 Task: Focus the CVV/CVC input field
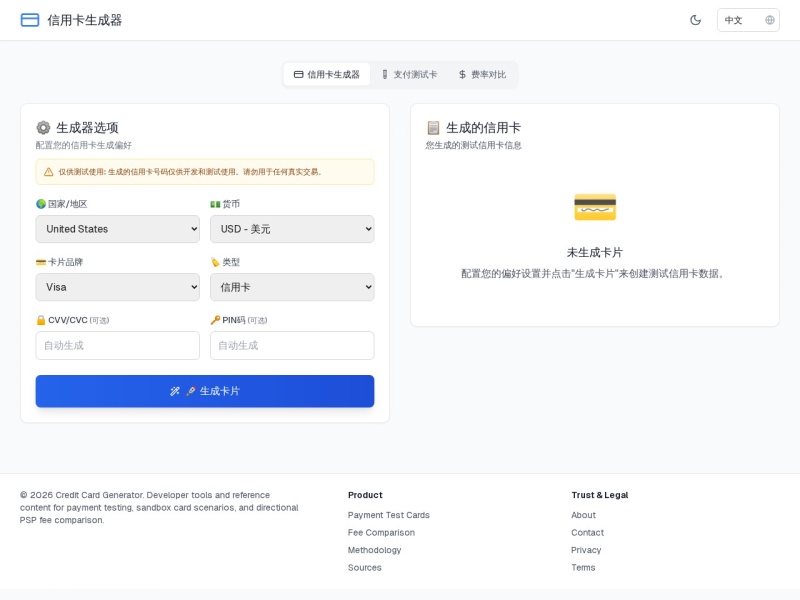coord(117,345)
